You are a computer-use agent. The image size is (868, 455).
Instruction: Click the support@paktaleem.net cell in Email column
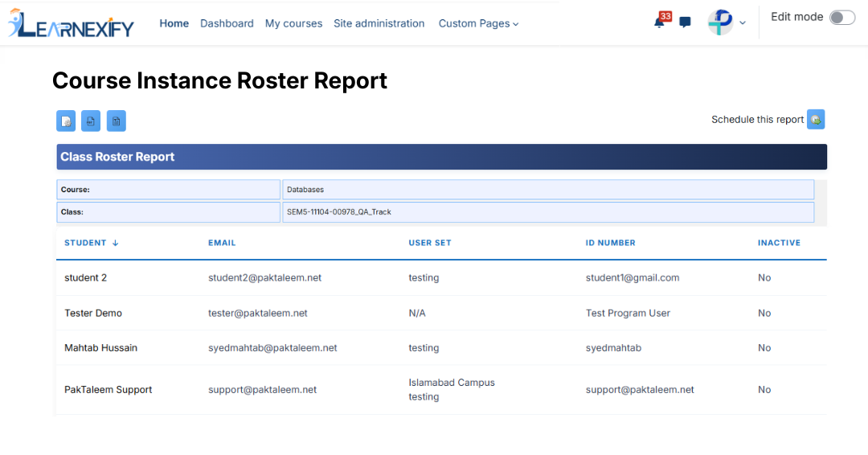coord(262,390)
